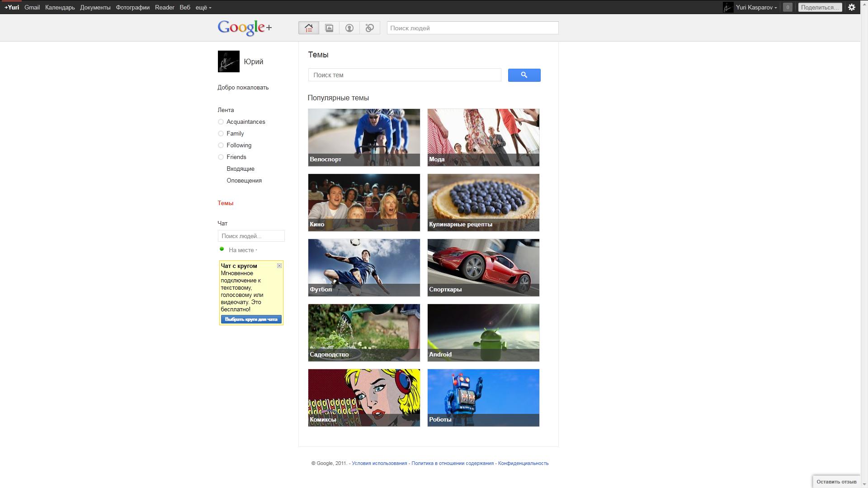
Task: Open Gmail in the top bar
Action: (x=32, y=7)
